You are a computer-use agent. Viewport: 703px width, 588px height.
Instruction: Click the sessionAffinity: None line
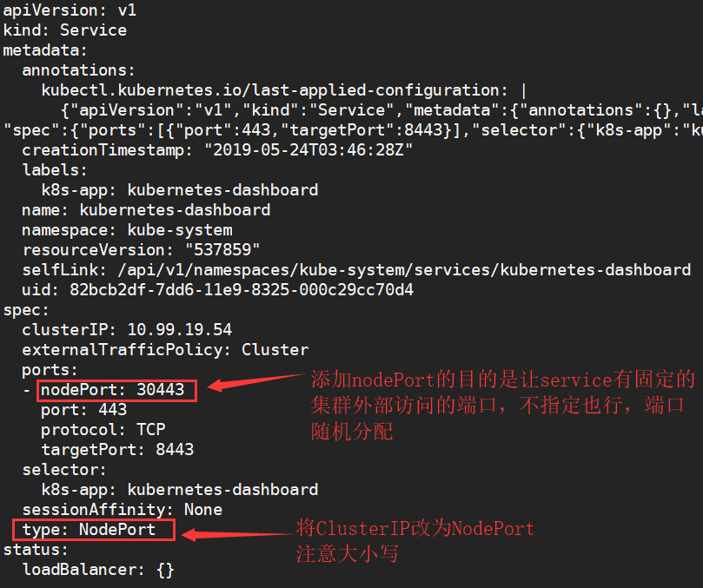[122, 510]
